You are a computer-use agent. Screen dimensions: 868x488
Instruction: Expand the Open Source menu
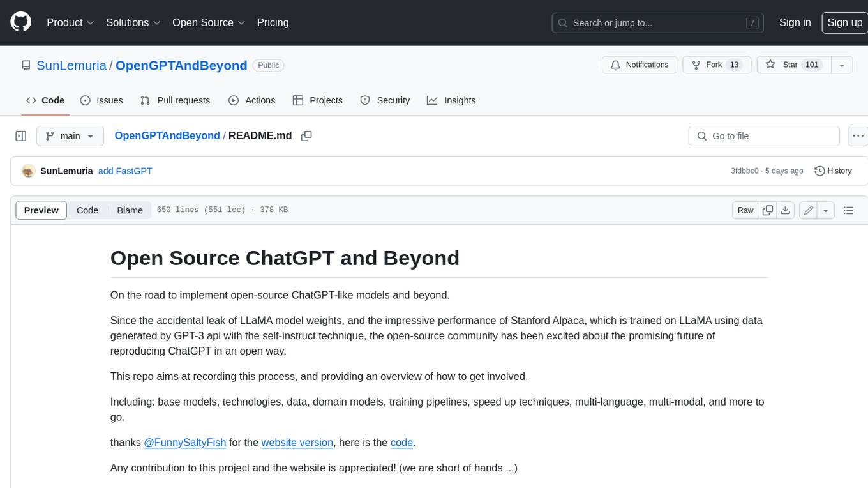209,22
